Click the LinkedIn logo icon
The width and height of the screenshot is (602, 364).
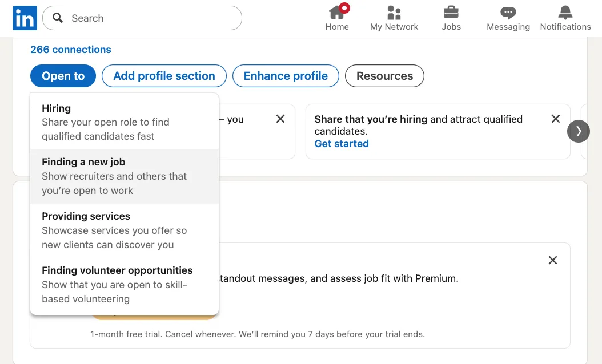[25, 18]
